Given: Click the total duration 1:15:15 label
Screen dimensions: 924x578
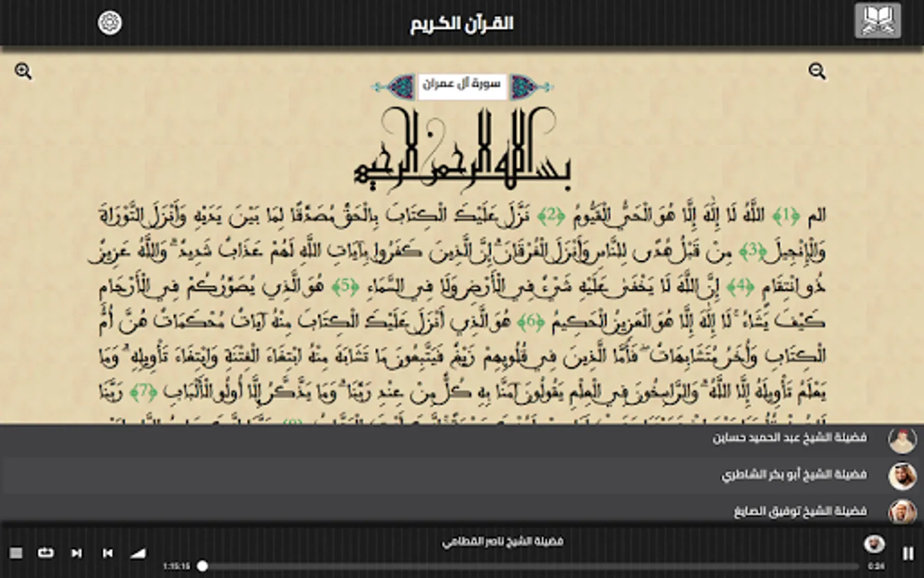Looking at the screenshot, I should tap(176, 566).
